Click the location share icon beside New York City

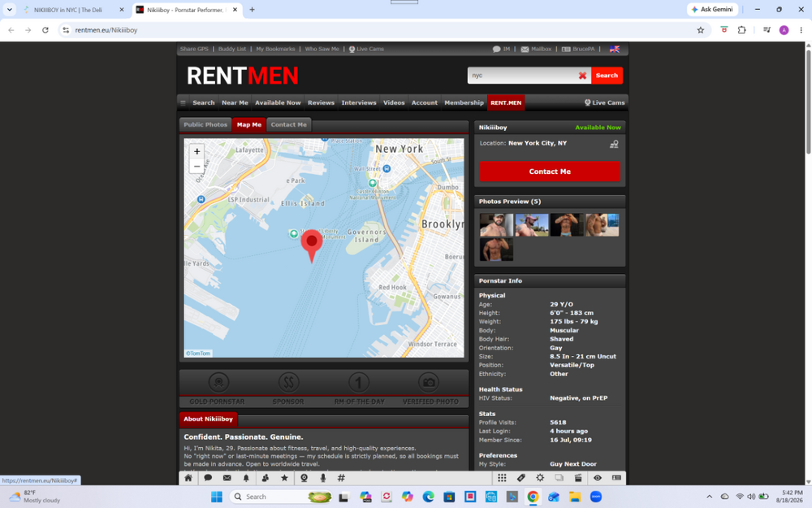[x=614, y=144]
